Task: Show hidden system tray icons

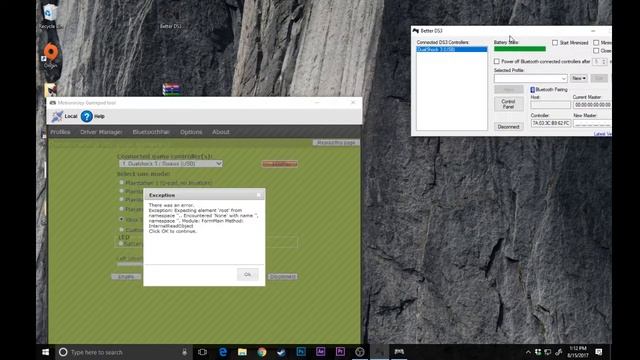Action: coord(528,352)
